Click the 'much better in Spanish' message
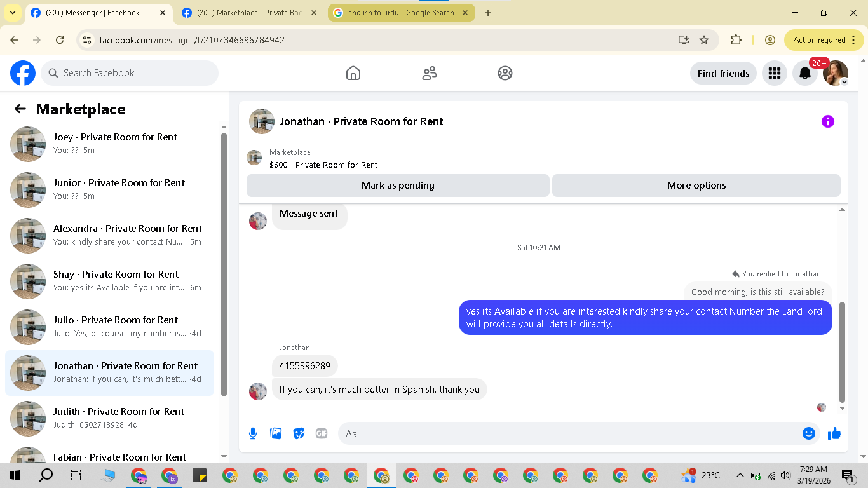Screen dimensions: 868x488 (x=379, y=389)
